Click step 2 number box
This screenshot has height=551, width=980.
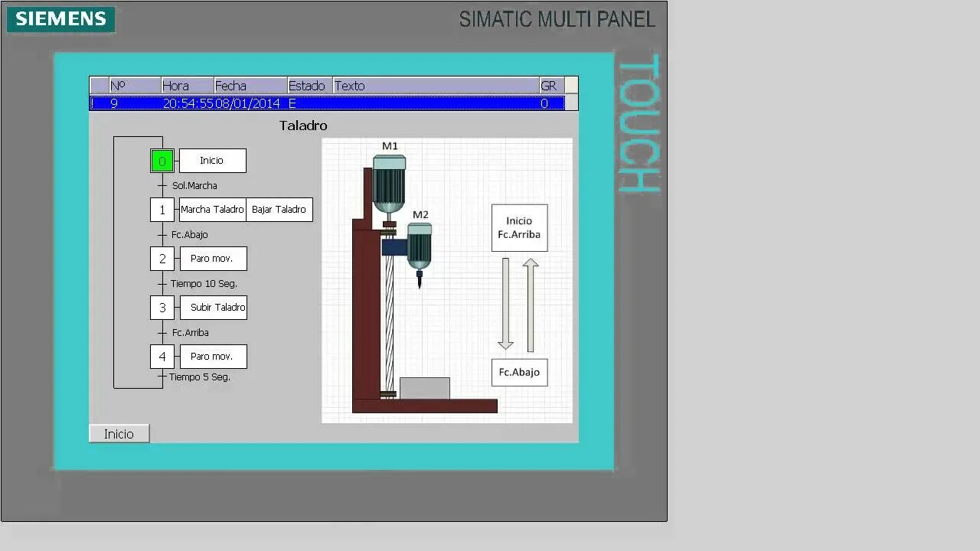(x=162, y=259)
